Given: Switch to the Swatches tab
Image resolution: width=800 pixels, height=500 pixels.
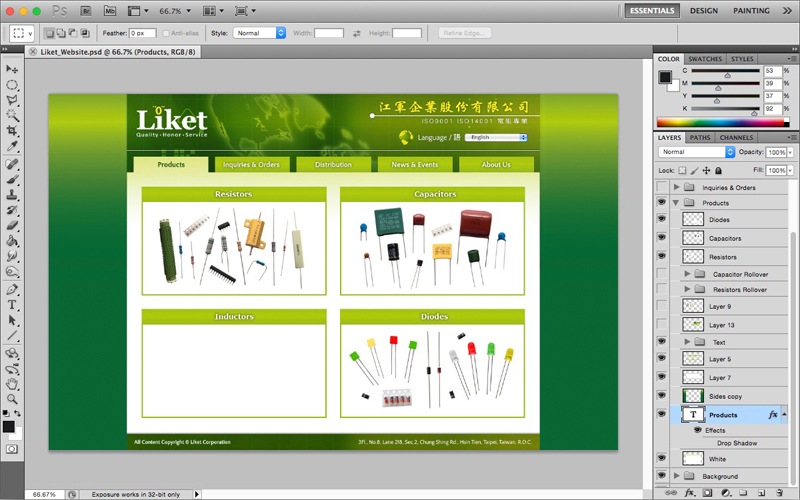Looking at the screenshot, I should coord(706,59).
